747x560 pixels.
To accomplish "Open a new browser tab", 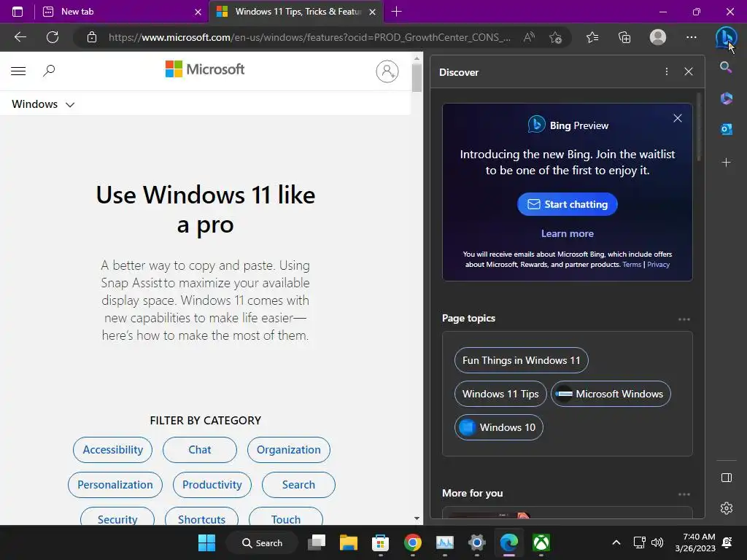I will [x=396, y=12].
